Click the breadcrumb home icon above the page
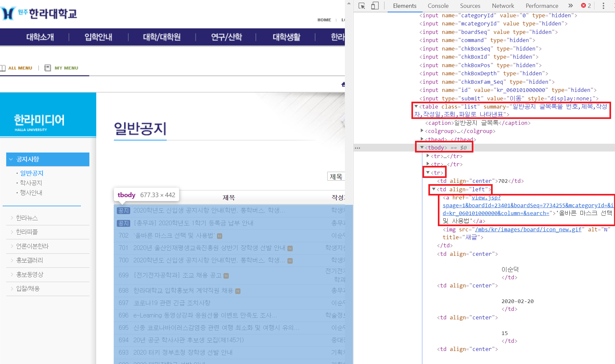Image resolution: width=615 pixels, height=364 pixels. coord(343,84)
